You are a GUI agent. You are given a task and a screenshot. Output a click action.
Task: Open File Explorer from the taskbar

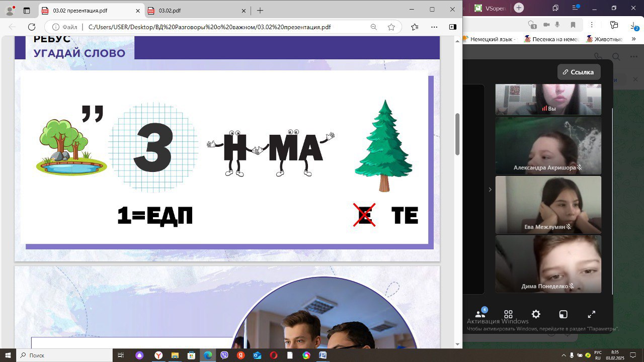[x=175, y=355]
